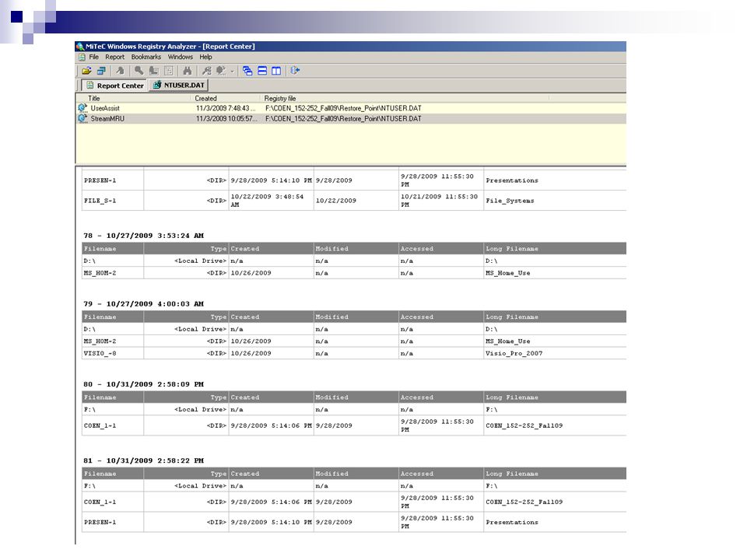Click the 11/3/2009 7:48:43 created date

click(226, 109)
